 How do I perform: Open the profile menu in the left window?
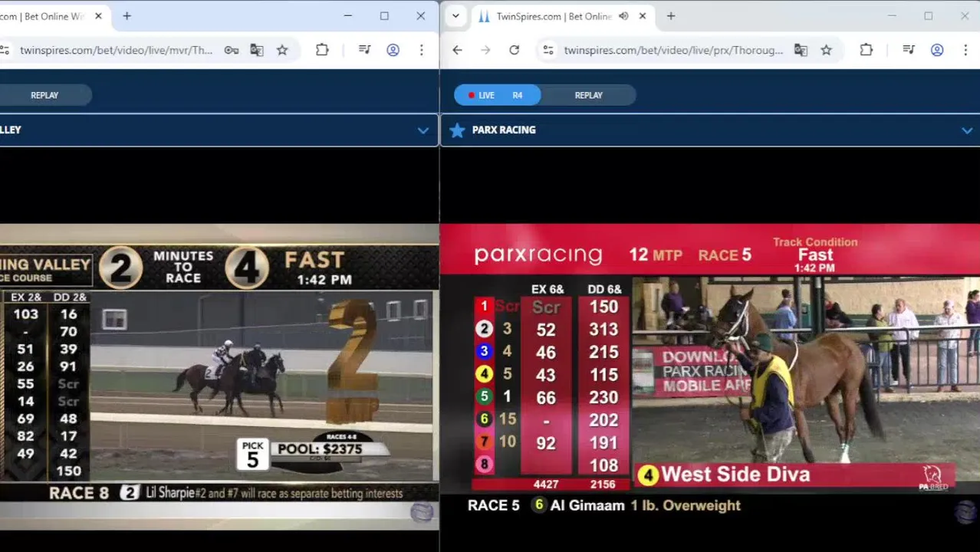click(x=393, y=50)
